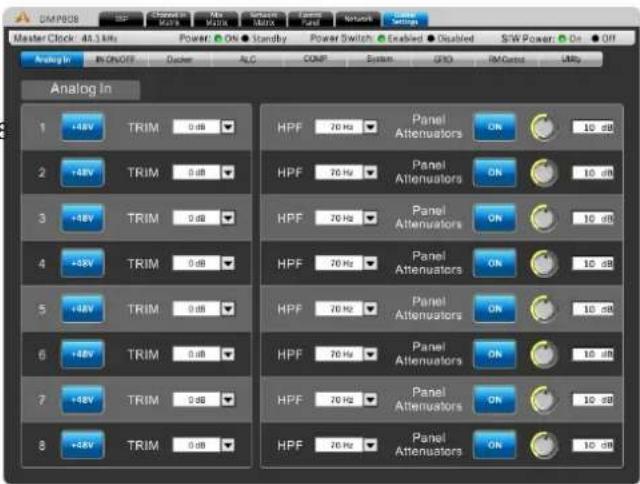Toggle +48V phantom power on channel 8
640x484 pixels.
pos(82,445)
